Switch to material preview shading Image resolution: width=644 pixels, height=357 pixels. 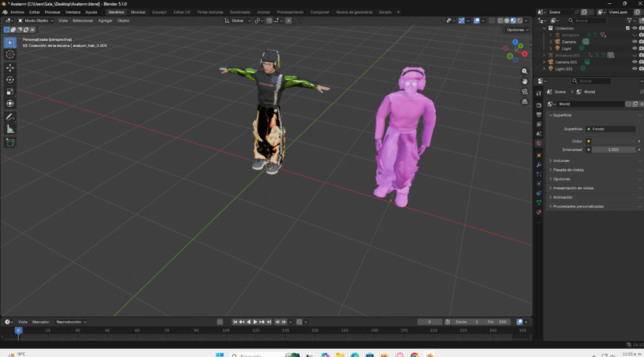(x=513, y=21)
